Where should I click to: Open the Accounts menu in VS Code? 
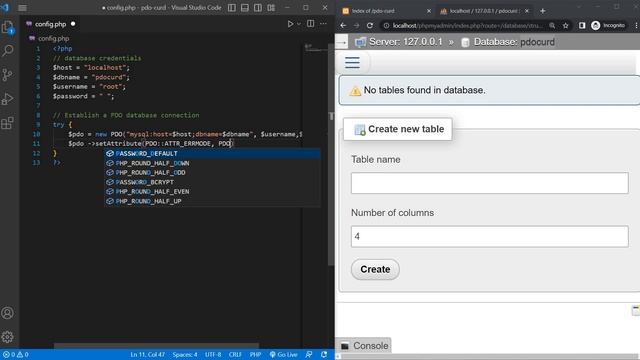(x=7, y=313)
